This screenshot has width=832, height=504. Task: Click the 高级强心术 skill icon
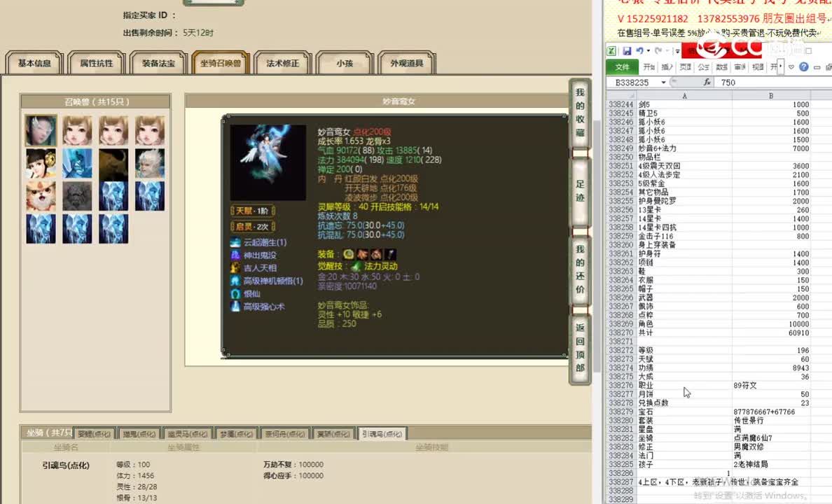pos(235,306)
